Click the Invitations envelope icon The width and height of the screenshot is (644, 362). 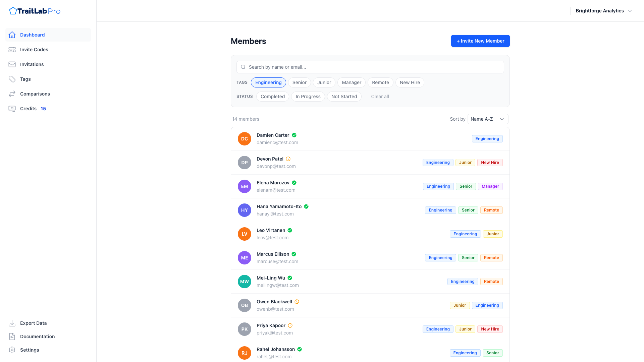(12, 64)
